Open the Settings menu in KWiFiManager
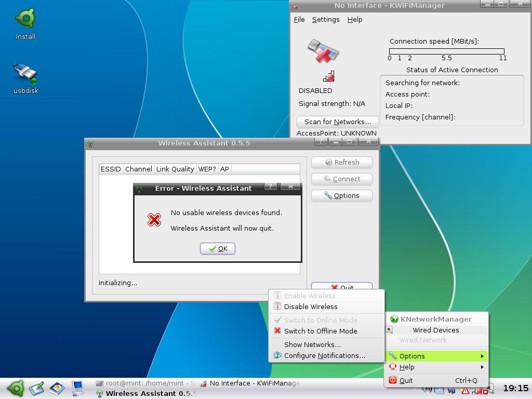 tap(326, 20)
